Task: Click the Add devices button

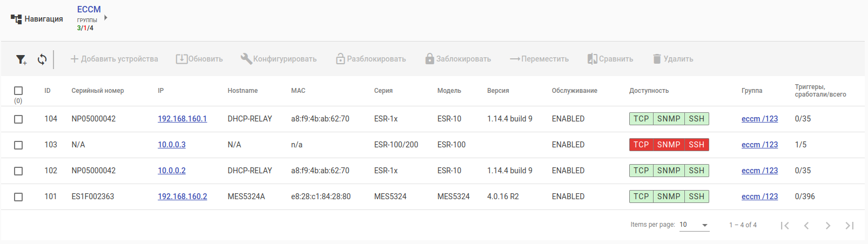Action: (x=114, y=59)
